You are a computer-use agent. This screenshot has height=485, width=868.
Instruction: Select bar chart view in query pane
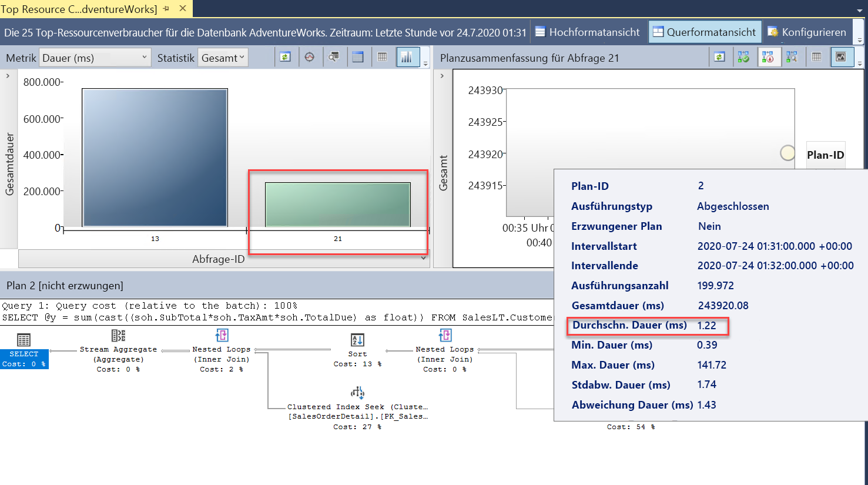[407, 57]
